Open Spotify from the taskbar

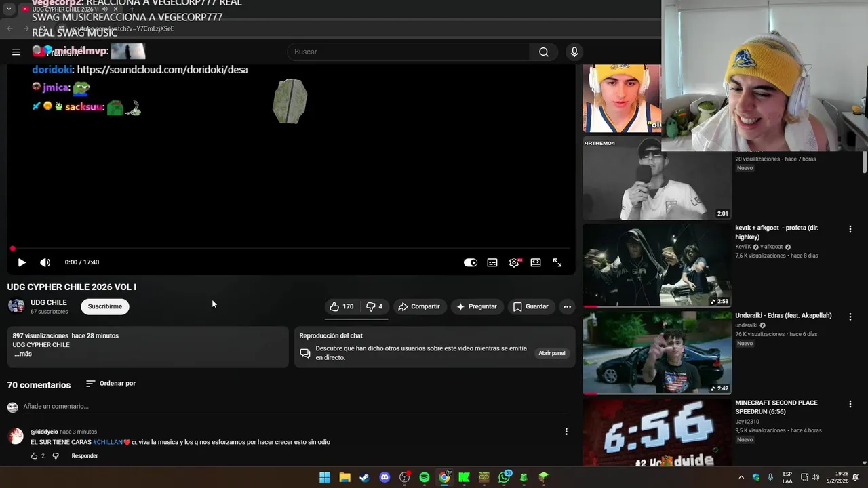pyautogui.click(x=425, y=477)
